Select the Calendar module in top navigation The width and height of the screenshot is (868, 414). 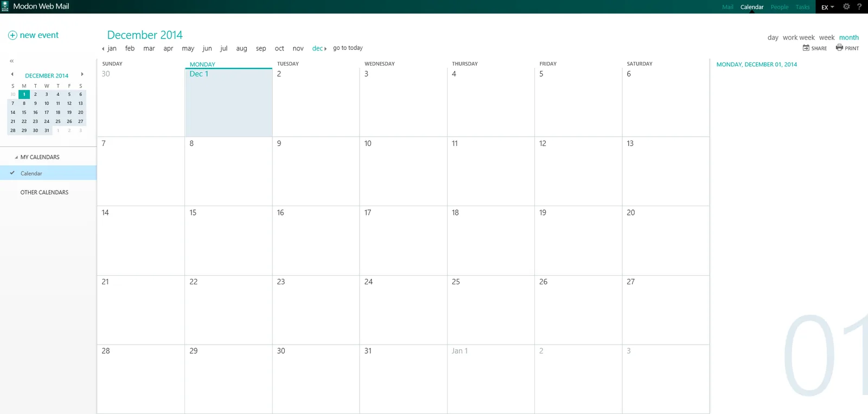pyautogui.click(x=752, y=7)
